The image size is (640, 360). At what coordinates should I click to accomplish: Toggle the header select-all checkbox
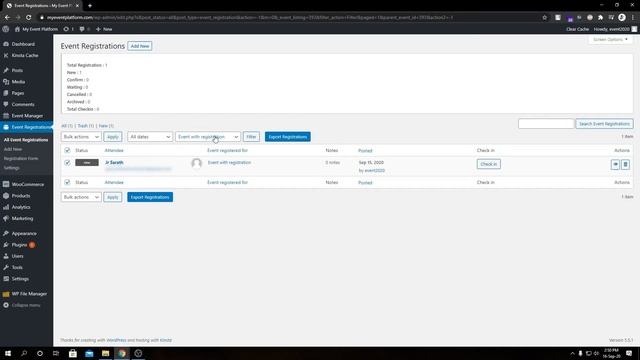point(67,151)
